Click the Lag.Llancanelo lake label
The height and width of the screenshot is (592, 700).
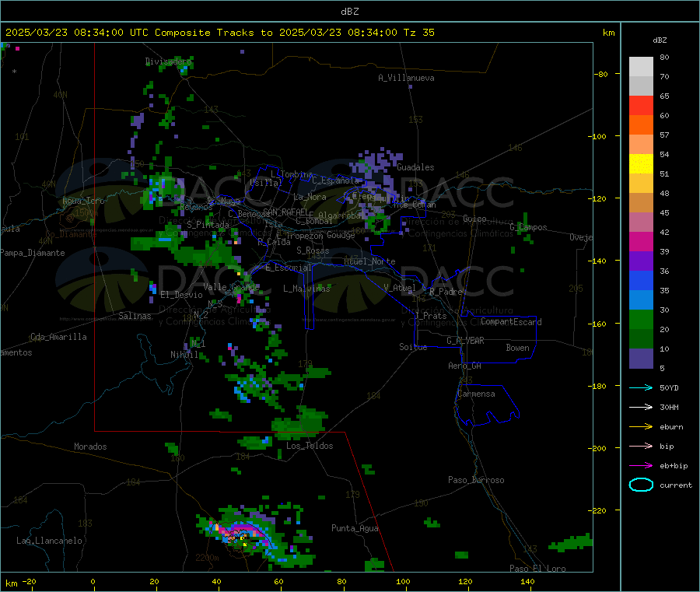click(49, 541)
